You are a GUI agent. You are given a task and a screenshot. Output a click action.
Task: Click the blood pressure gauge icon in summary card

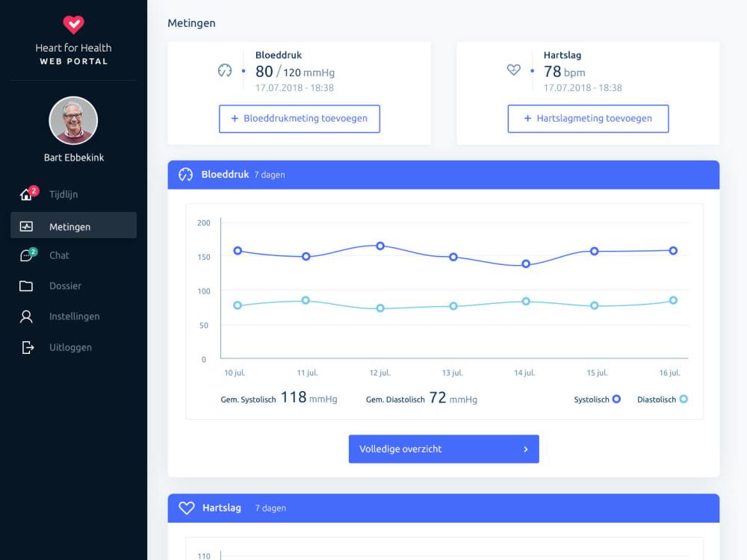tap(225, 70)
